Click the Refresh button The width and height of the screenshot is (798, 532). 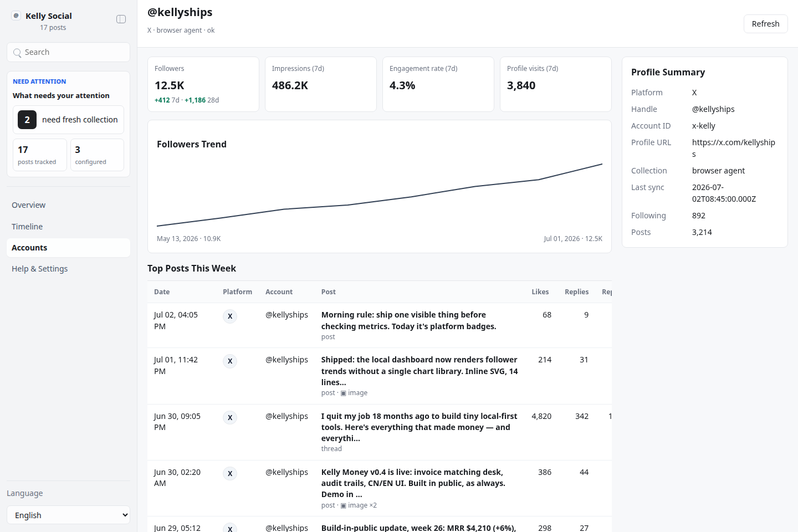click(x=765, y=24)
